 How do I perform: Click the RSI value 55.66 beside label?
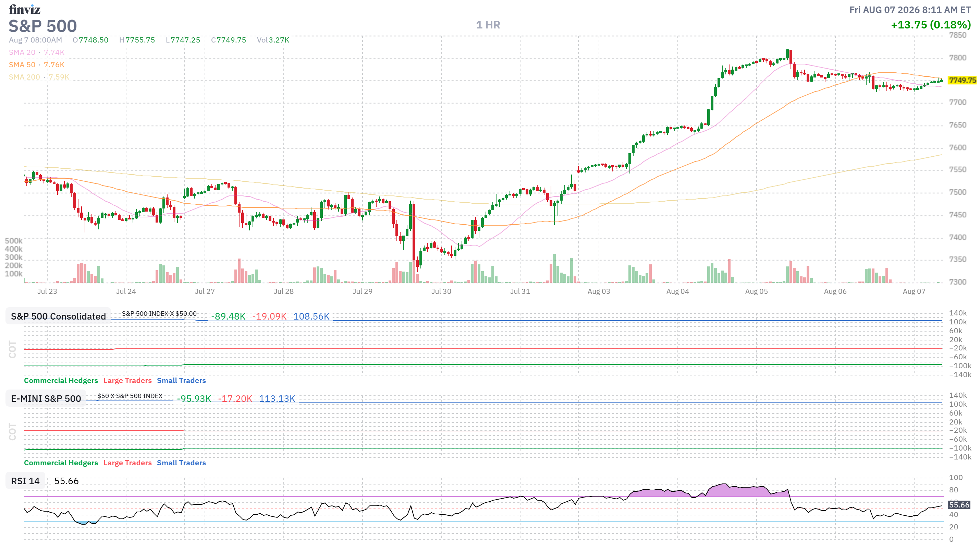pyautogui.click(x=66, y=481)
